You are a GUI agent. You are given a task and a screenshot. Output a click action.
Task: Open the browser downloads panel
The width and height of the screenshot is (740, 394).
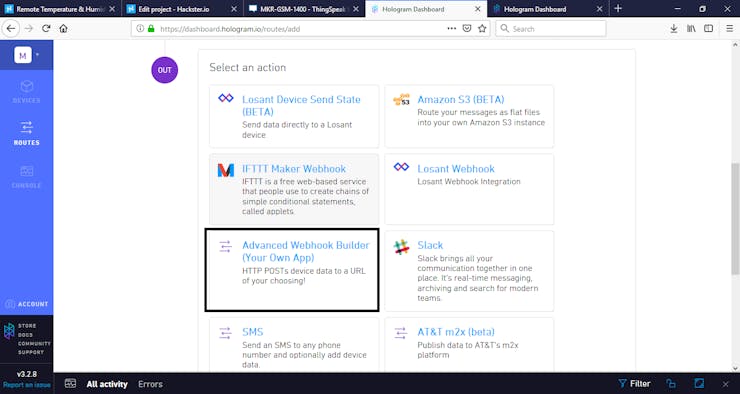[x=674, y=29]
